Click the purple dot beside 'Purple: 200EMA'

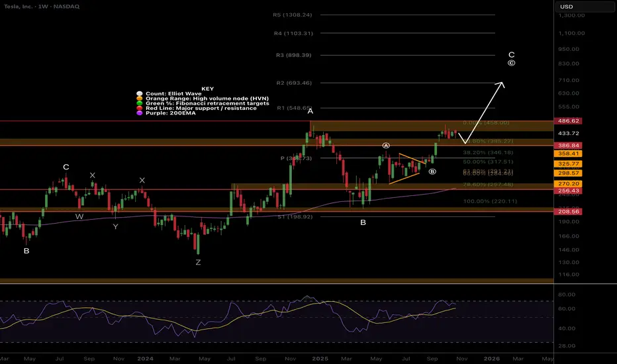139,113
